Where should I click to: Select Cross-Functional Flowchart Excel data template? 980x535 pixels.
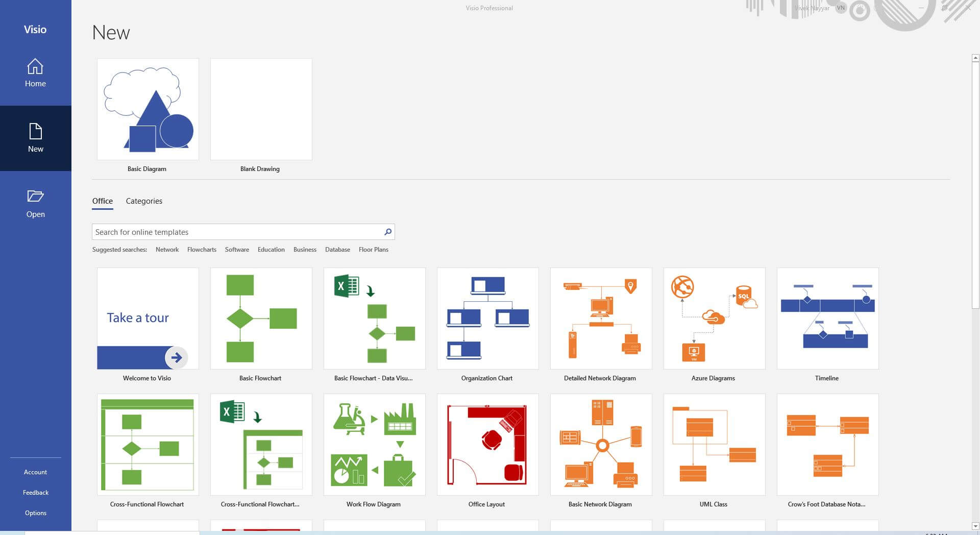(261, 445)
